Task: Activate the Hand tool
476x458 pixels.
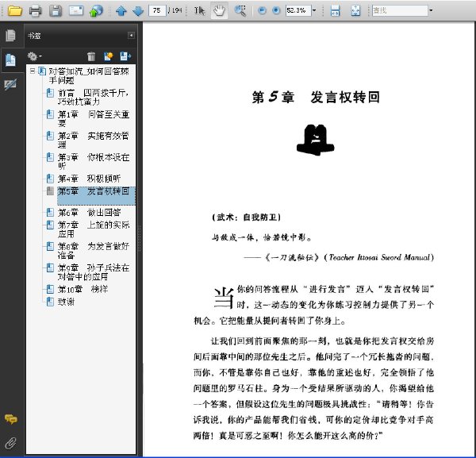Action: (219, 10)
